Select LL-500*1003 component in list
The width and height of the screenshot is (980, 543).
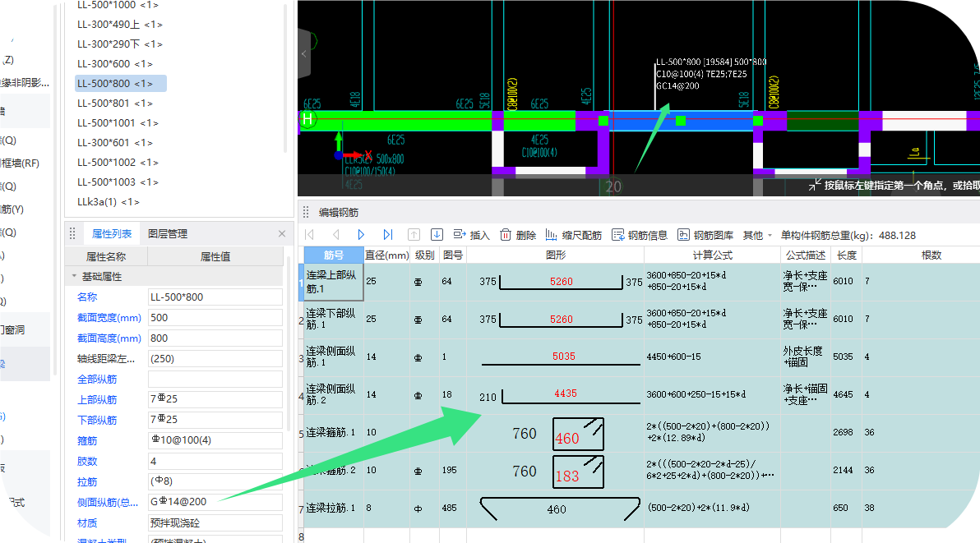coord(118,182)
